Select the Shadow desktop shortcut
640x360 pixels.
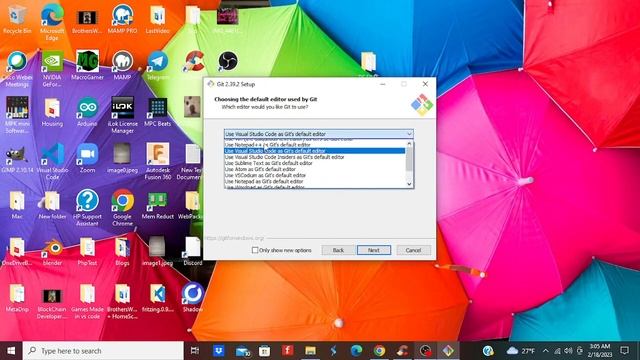pyautogui.click(x=193, y=298)
